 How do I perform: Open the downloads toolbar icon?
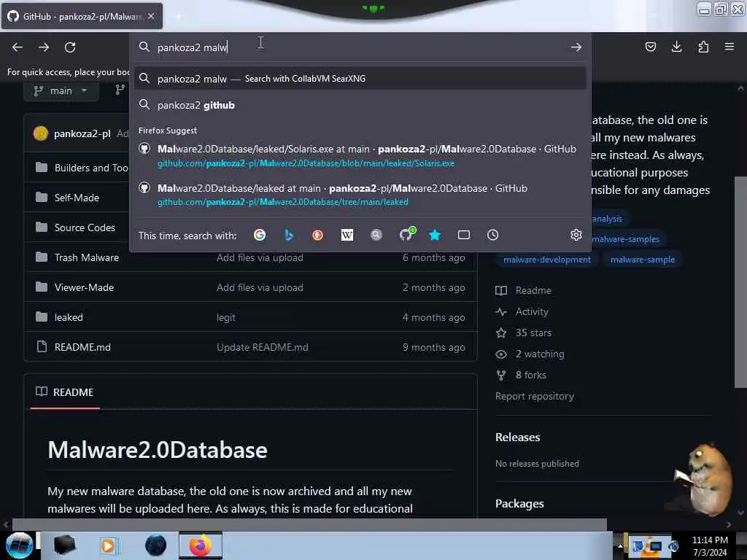[x=676, y=47]
